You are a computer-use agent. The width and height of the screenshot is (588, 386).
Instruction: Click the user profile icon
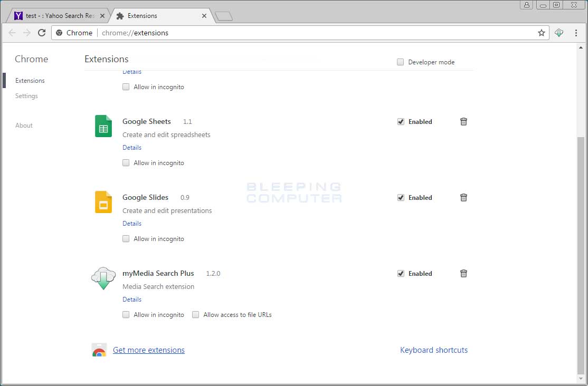[x=527, y=5]
